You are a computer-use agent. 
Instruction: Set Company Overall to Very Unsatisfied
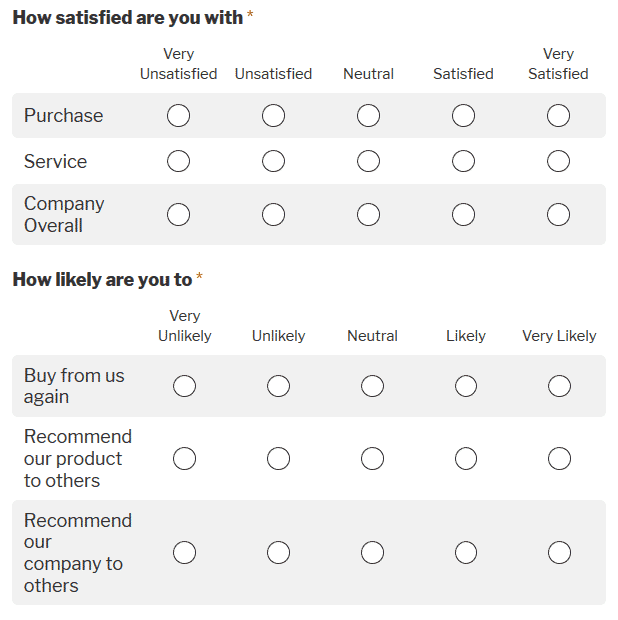click(x=178, y=214)
